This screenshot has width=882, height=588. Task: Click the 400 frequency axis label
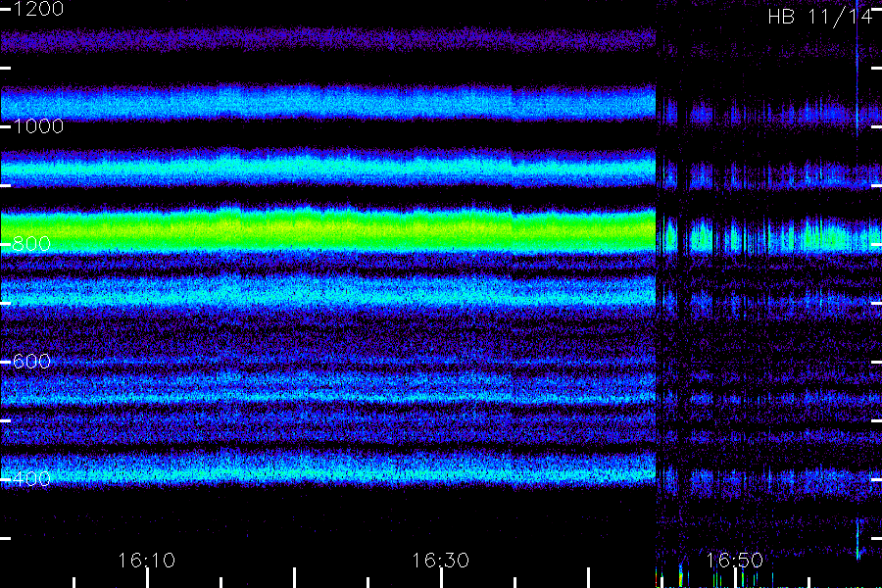click(31, 479)
